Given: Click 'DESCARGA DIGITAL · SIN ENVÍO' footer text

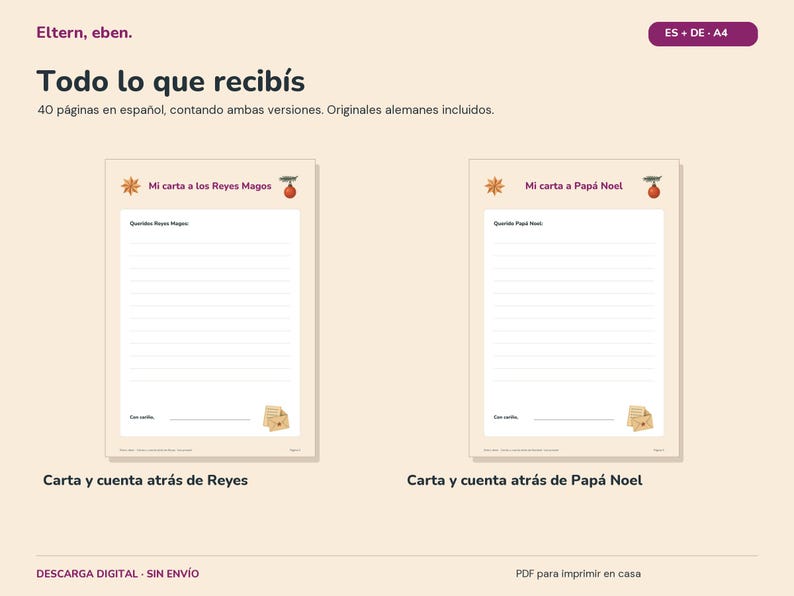Looking at the screenshot, I should click(117, 574).
